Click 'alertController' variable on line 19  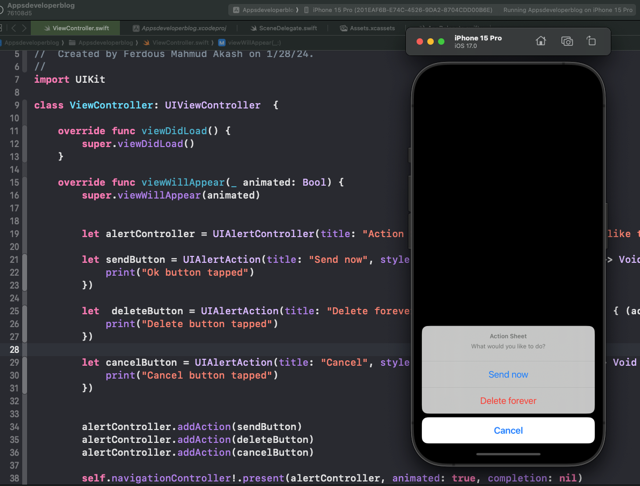[x=150, y=233]
